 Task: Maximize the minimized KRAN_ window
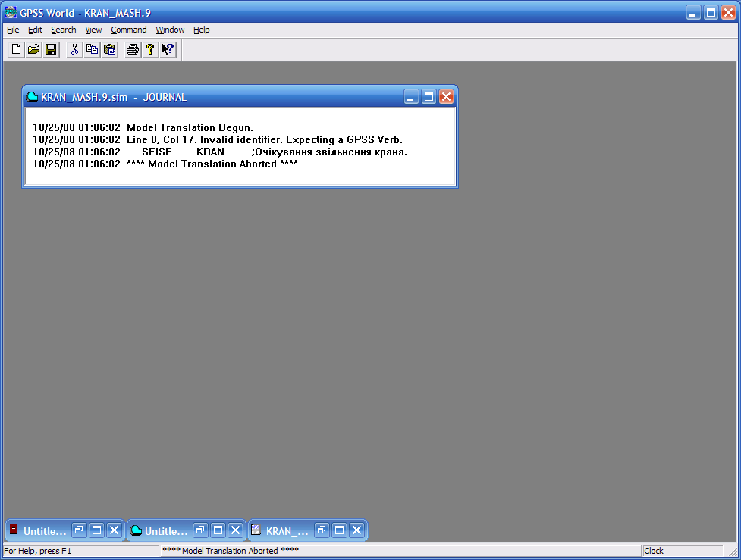(x=339, y=530)
